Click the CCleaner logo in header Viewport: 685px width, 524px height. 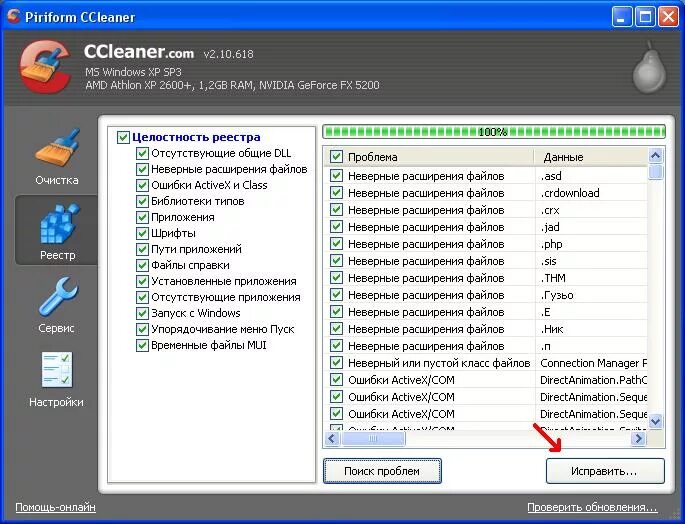[45, 66]
